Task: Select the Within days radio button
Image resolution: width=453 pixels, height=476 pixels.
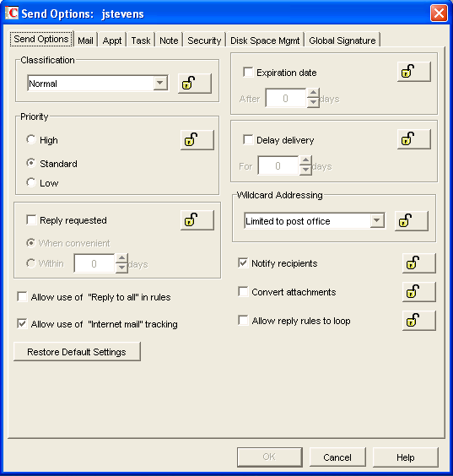Action: point(31,263)
